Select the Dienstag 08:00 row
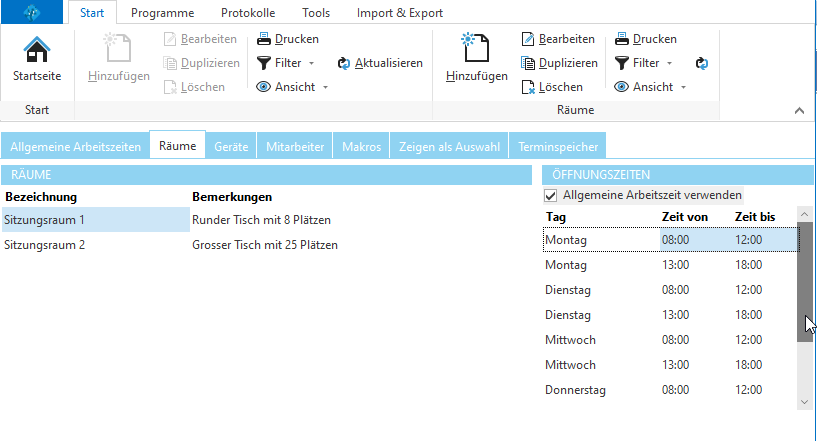Screen dimensions: 817x441 pyautogui.click(x=671, y=290)
